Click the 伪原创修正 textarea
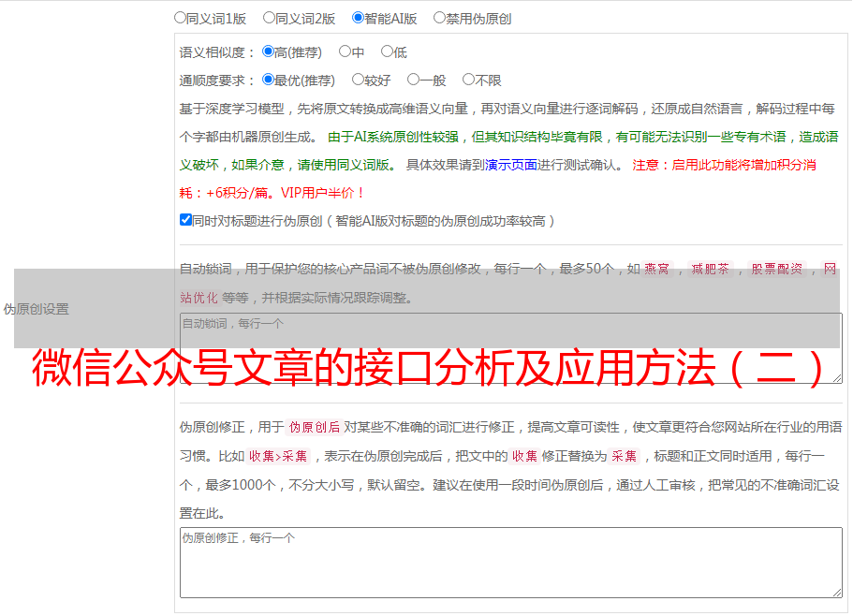The image size is (853, 616). pyautogui.click(x=511, y=563)
